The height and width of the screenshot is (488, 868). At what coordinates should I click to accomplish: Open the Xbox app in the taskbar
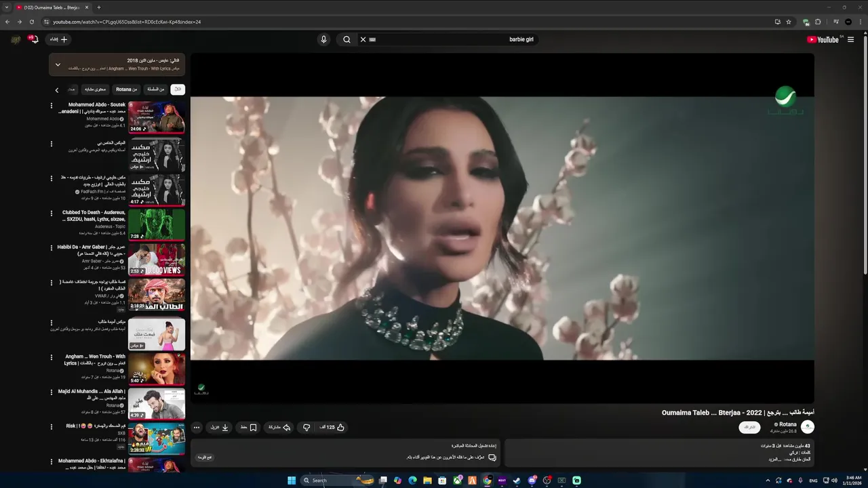click(x=457, y=481)
